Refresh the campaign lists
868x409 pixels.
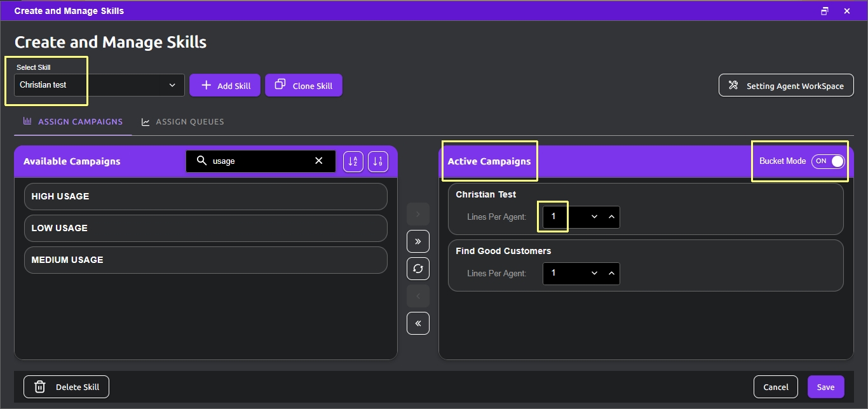tap(418, 269)
